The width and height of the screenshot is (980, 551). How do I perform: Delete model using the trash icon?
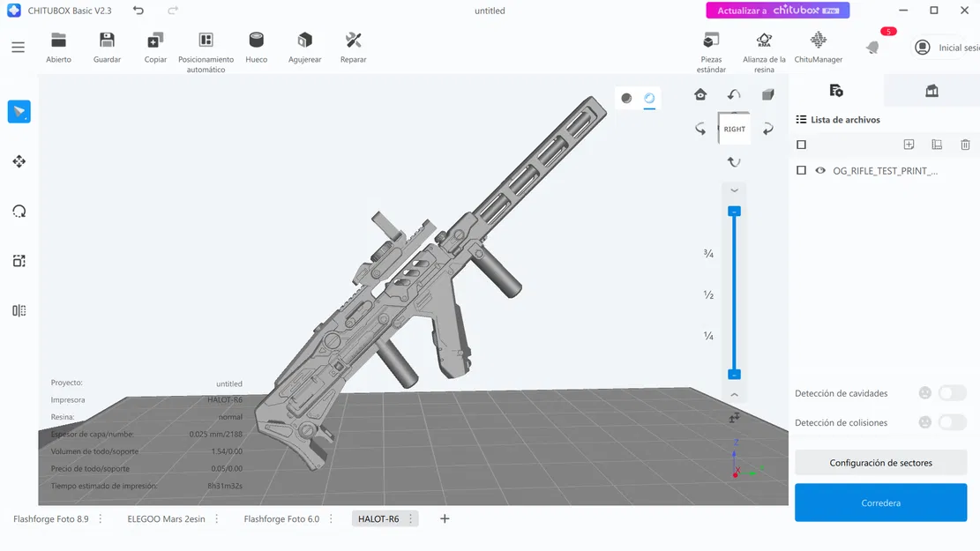(964, 144)
